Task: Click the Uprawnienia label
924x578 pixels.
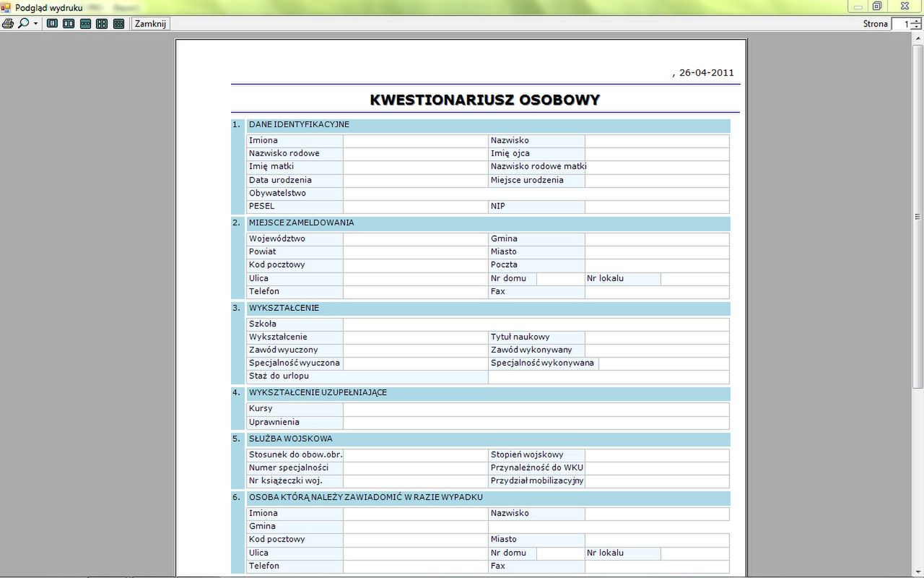Action: 274,422
